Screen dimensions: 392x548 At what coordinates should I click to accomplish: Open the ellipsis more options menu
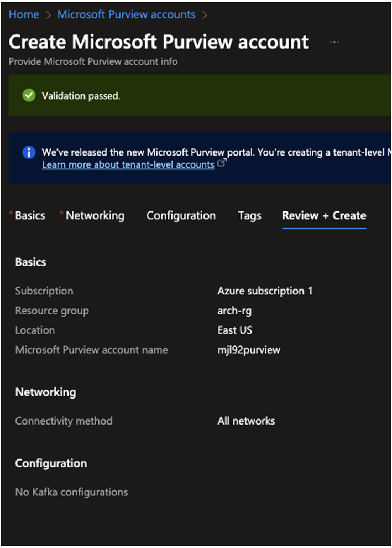pyautogui.click(x=334, y=42)
